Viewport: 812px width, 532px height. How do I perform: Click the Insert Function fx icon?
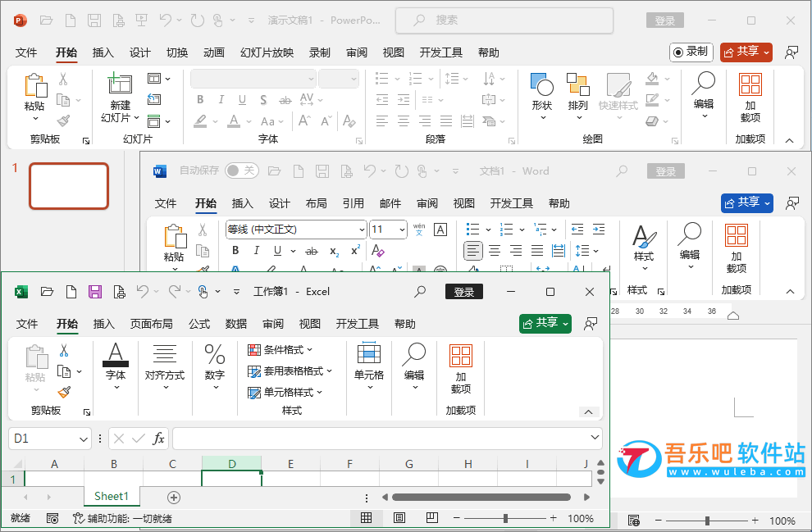158,439
